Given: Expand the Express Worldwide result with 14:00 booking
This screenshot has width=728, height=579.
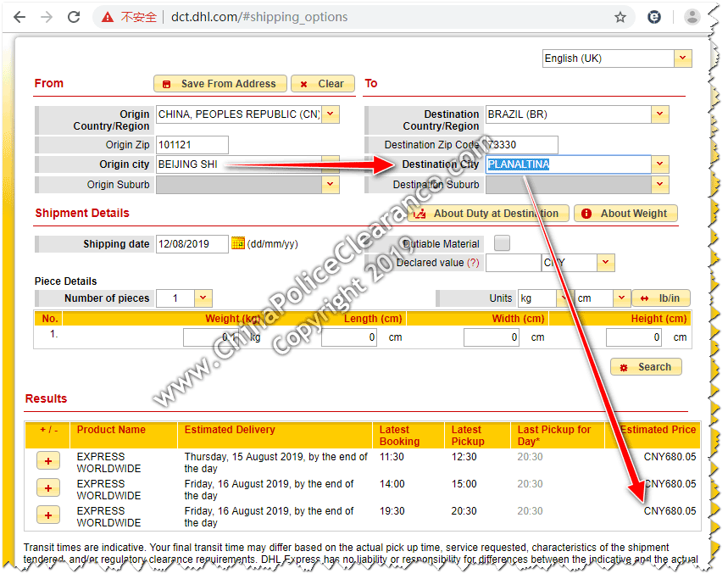Looking at the screenshot, I should point(47,488).
